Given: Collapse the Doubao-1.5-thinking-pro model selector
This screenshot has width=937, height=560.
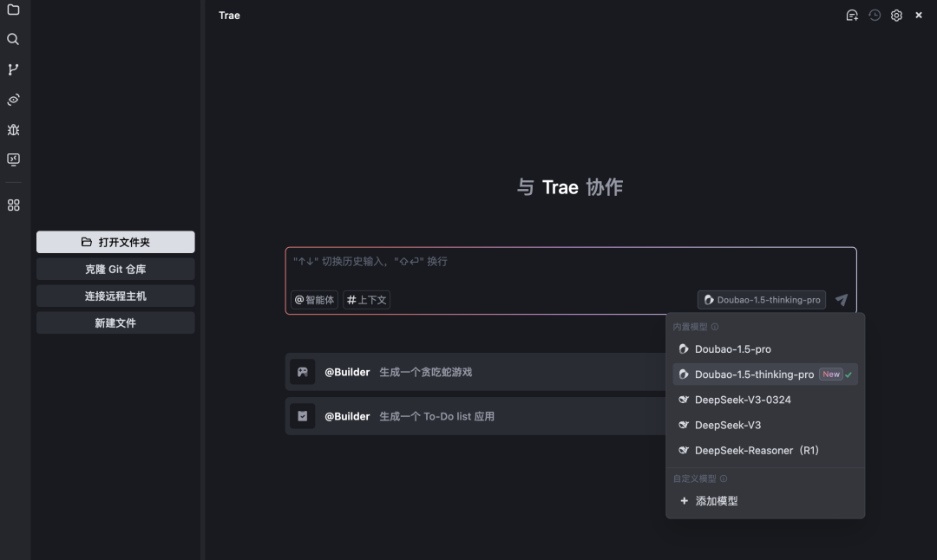Looking at the screenshot, I should (761, 300).
